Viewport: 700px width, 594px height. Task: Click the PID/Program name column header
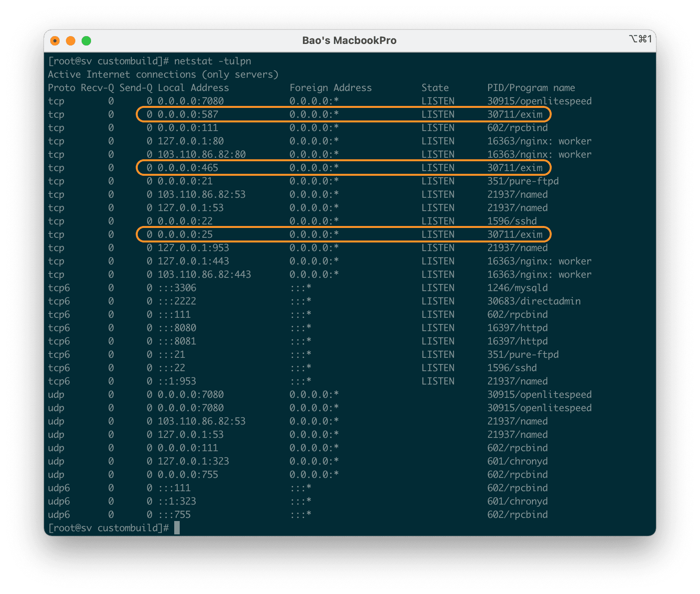(x=531, y=87)
